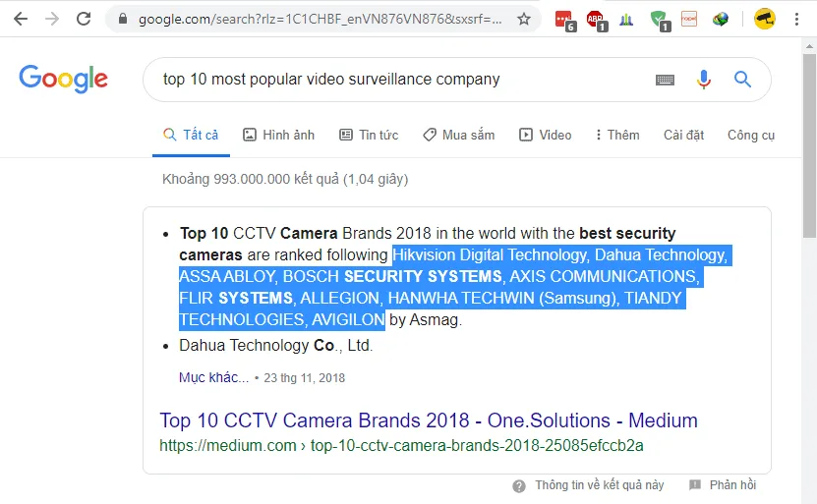
Task: Open Chrome's three-dot menu
Action: coord(796,20)
